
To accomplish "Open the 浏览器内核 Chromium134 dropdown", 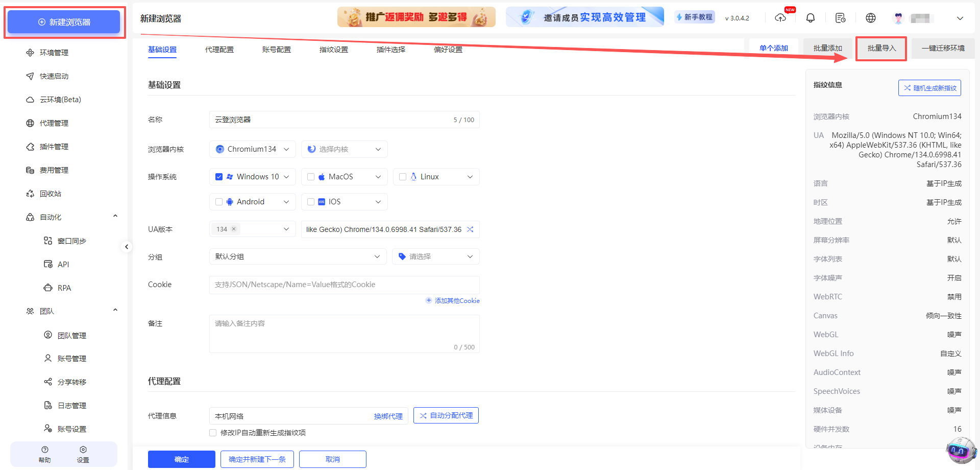I will [x=252, y=149].
